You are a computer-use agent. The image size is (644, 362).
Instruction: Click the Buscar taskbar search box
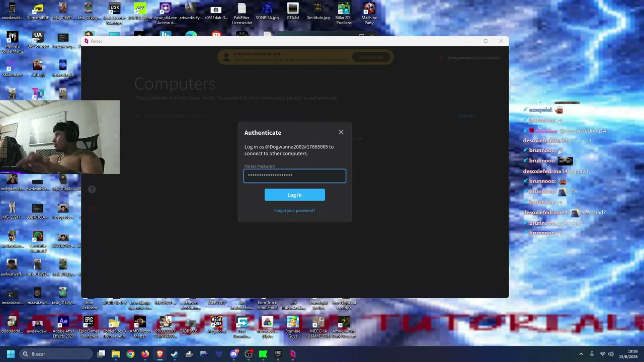(56, 354)
